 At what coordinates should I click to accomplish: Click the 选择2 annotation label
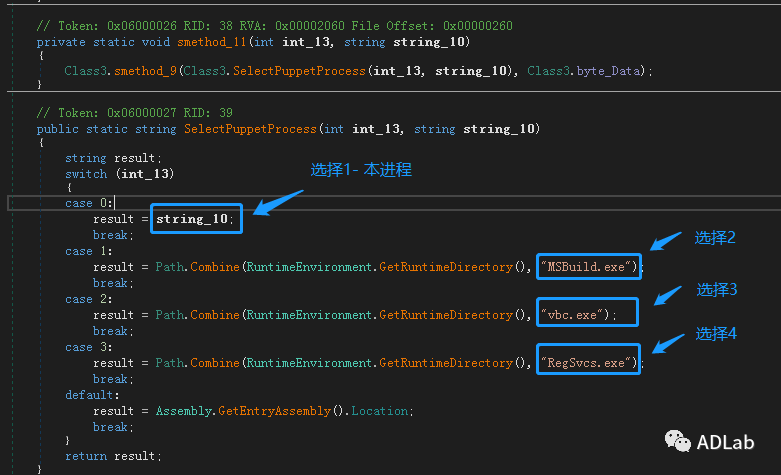(716, 237)
